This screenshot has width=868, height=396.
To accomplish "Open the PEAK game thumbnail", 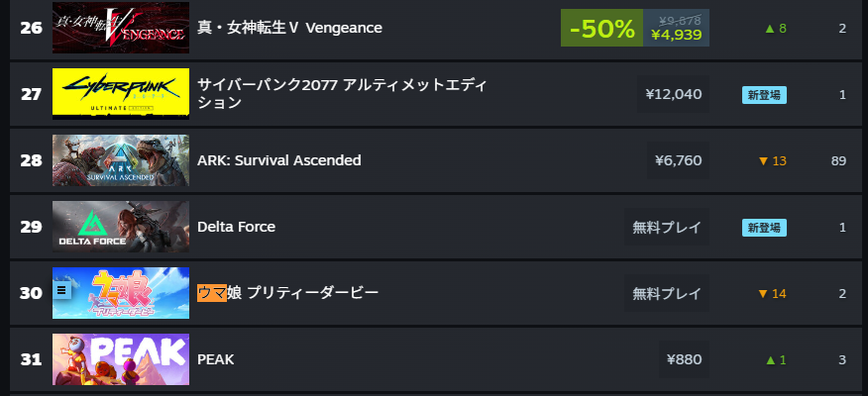I will (x=121, y=359).
